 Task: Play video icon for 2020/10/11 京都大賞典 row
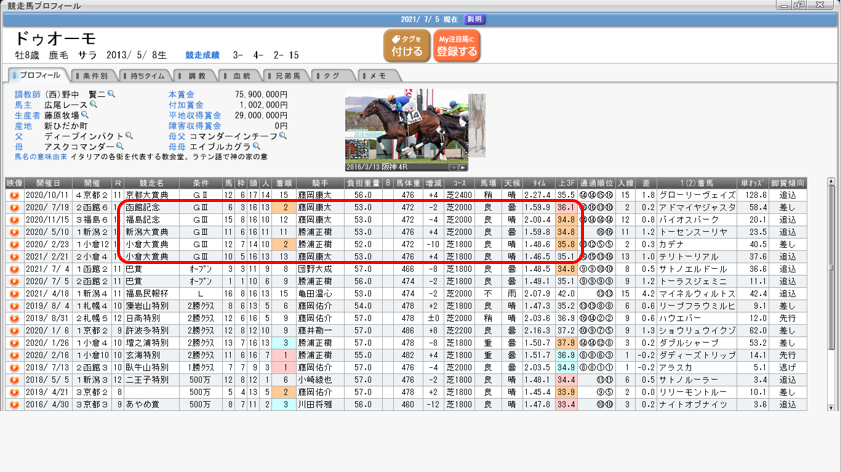pos(14,195)
